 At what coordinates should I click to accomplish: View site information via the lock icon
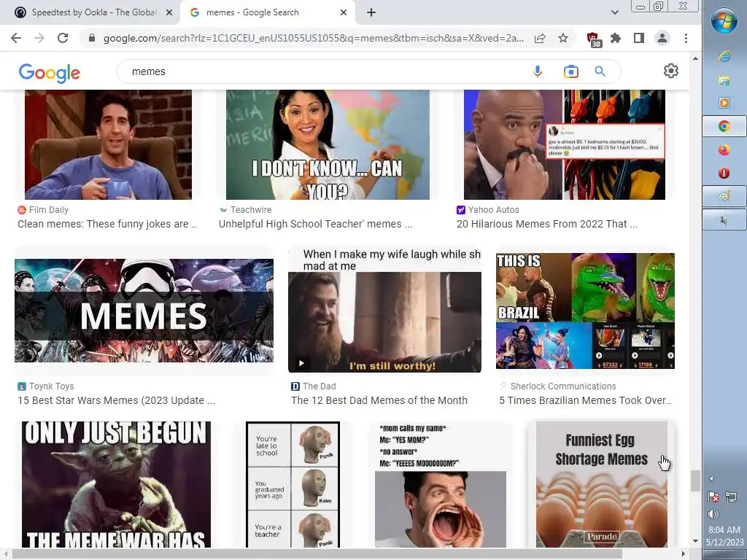[x=91, y=38]
